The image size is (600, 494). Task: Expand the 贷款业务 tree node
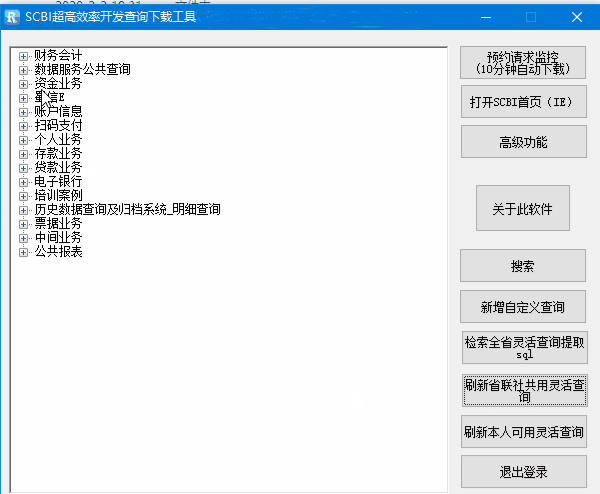[23, 168]
